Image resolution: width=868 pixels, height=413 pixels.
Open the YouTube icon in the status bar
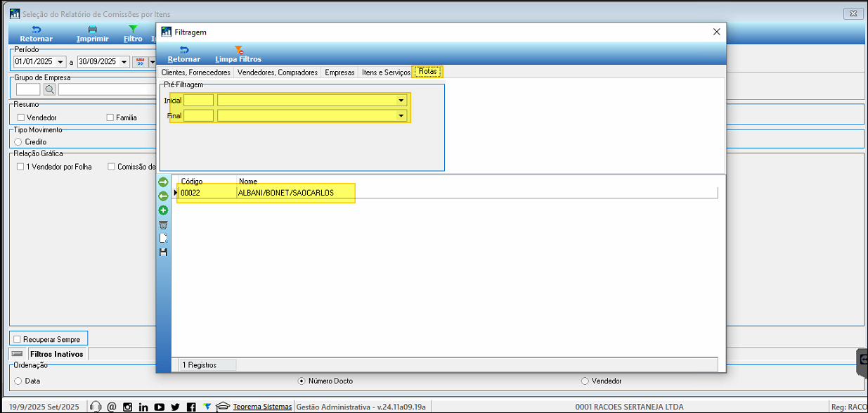point(160,407)
